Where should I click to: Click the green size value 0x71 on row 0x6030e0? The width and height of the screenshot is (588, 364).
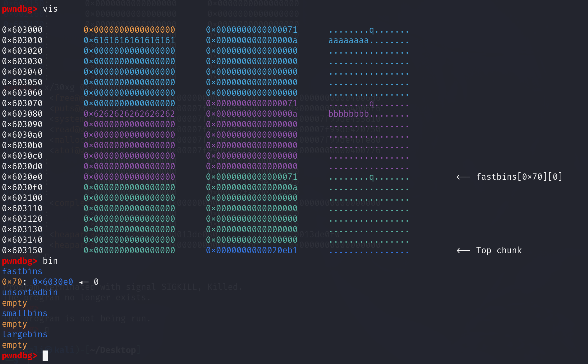252,177
